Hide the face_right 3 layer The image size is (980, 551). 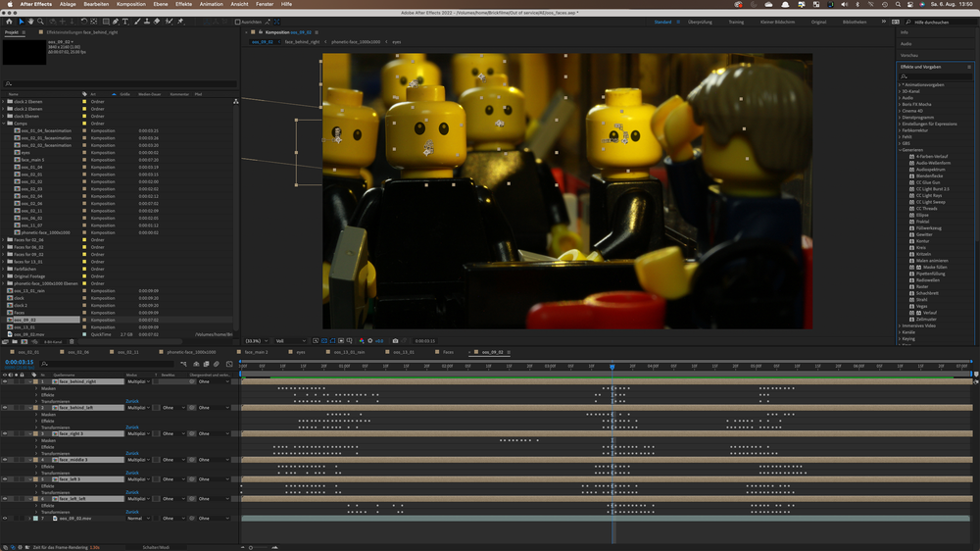point(5,433)
